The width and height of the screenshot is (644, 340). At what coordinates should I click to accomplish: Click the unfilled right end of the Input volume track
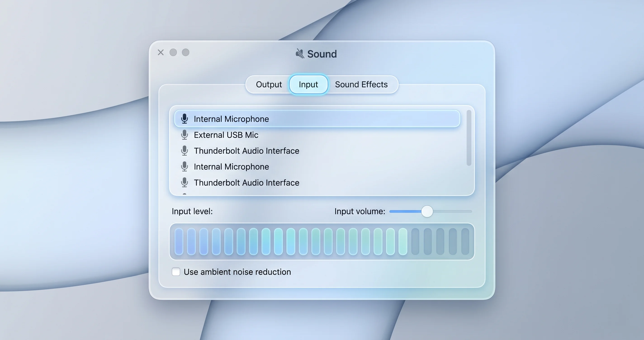pyautogui.click(x=452, y=212)
